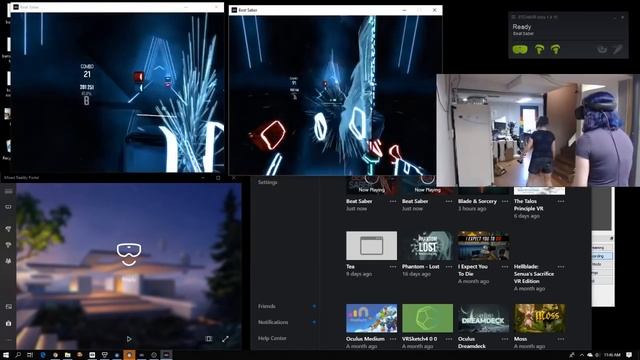Select the Tea app thumbnail
Image resolution: width=640 pixels, height=360 pixels.
(371, 246)
